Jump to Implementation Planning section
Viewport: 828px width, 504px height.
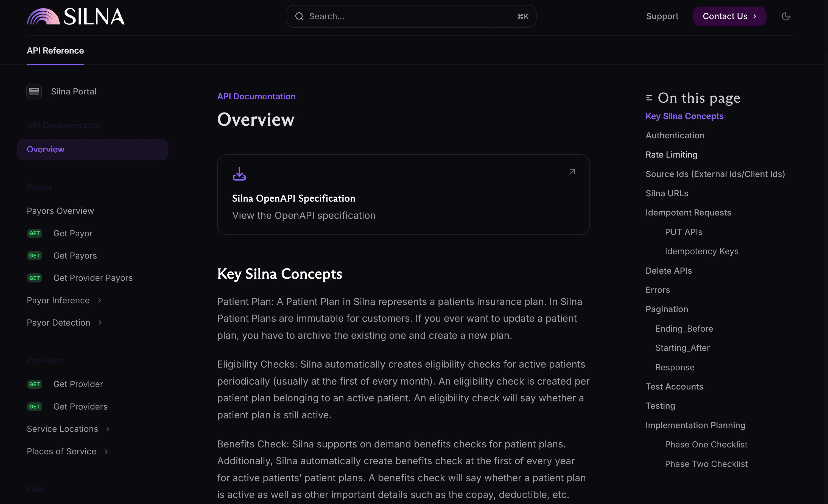tap(695, 425)
